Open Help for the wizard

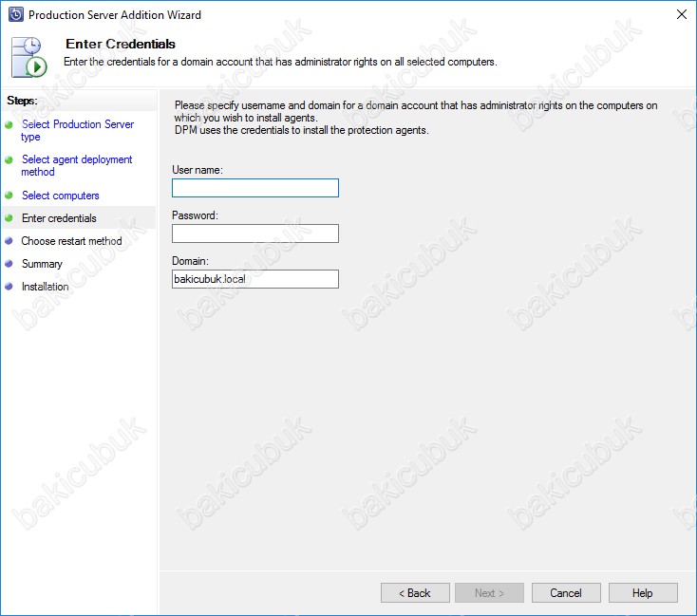(x=643, y=593)
